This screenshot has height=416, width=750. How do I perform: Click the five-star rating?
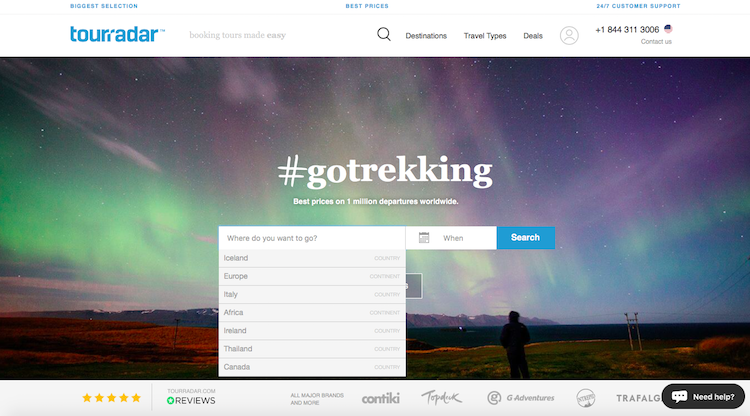click(111, 398)
